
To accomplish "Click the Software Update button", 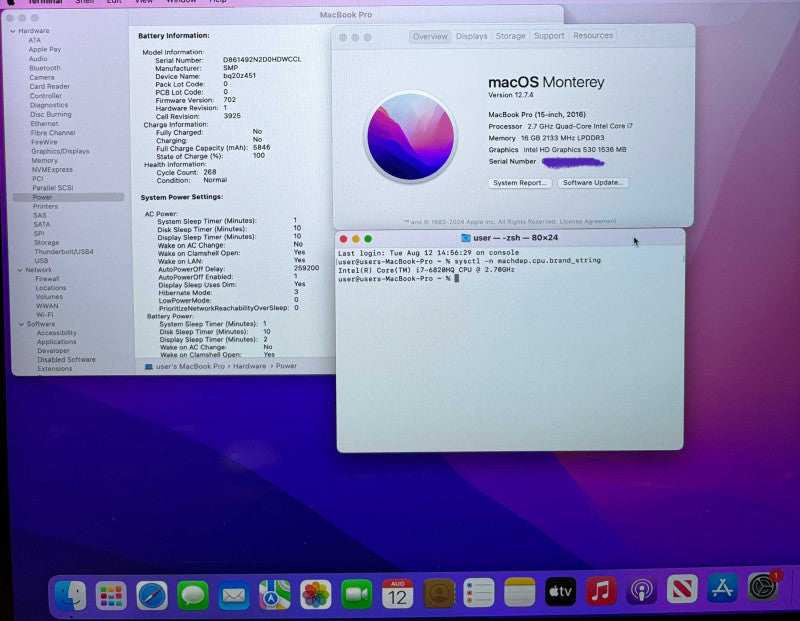I will [592, 182].
